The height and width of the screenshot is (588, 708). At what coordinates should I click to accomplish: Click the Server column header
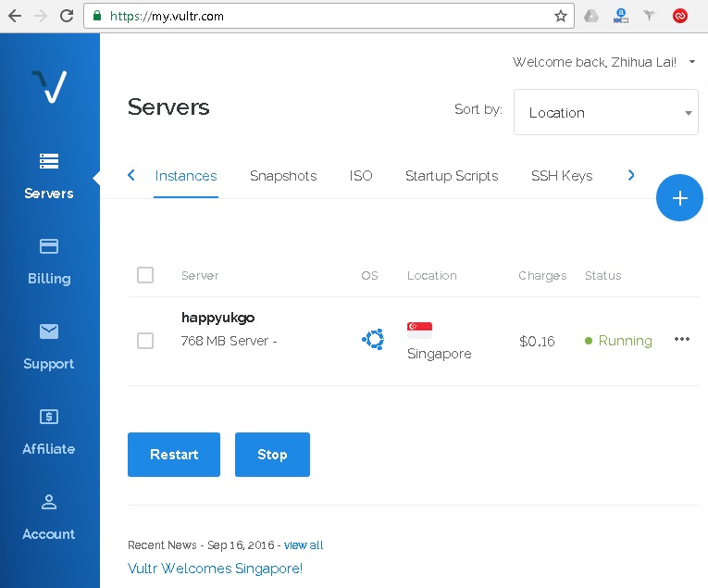[x=200, y=276]
